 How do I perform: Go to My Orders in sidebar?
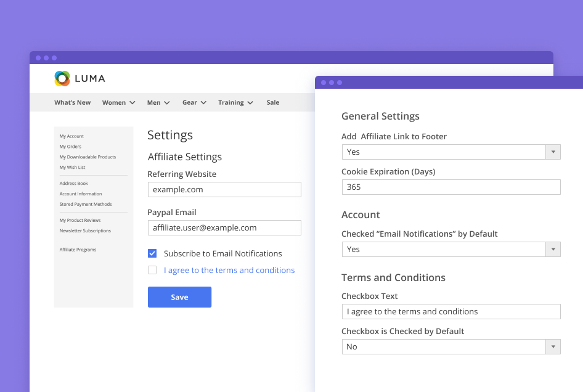point(70,147)
